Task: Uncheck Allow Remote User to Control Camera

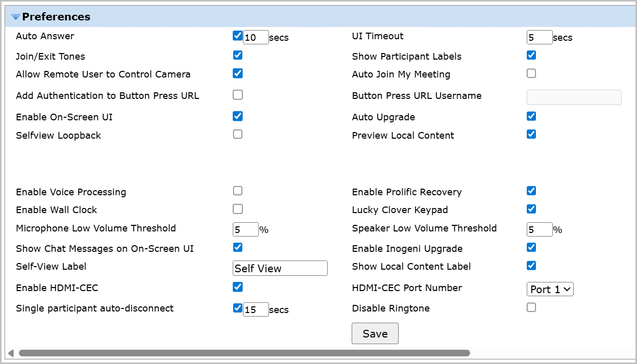Action: (237, 73)
